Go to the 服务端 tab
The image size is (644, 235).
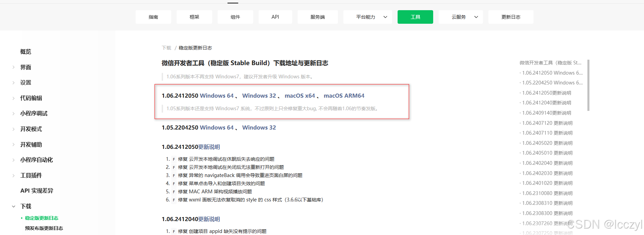[x=318, y=17]
